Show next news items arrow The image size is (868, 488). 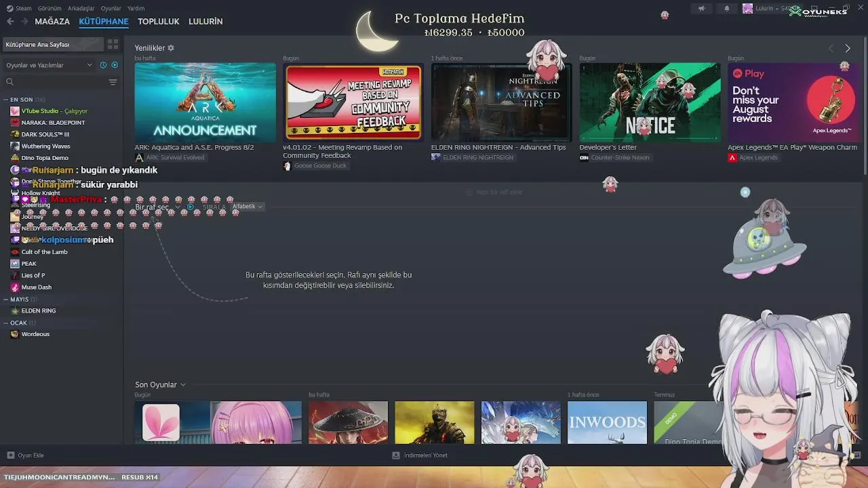[847, 48]
